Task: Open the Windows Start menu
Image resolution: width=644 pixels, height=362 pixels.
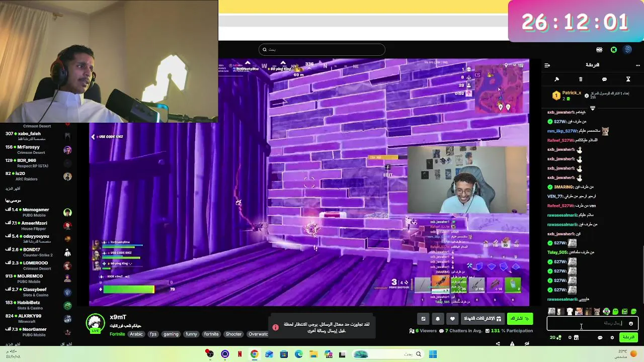Action: coord(433,354)
